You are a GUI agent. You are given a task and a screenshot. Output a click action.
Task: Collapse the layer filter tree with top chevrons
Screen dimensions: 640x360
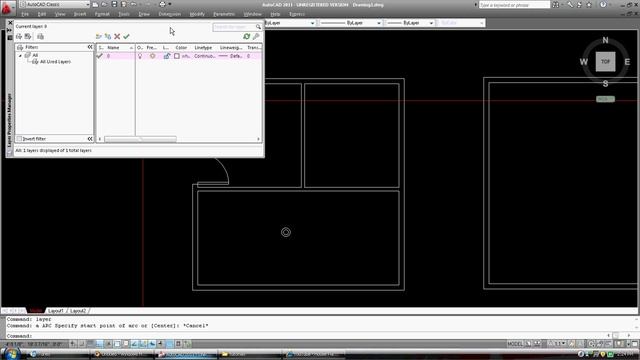[90, 47]
